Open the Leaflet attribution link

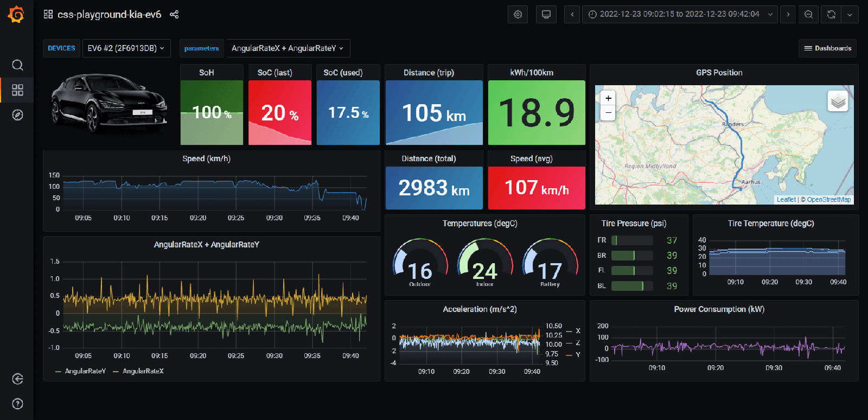(786, 200)
